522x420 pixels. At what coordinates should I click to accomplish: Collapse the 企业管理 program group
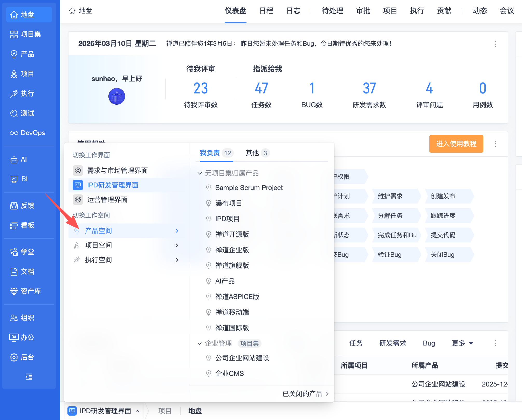(200, 343)
